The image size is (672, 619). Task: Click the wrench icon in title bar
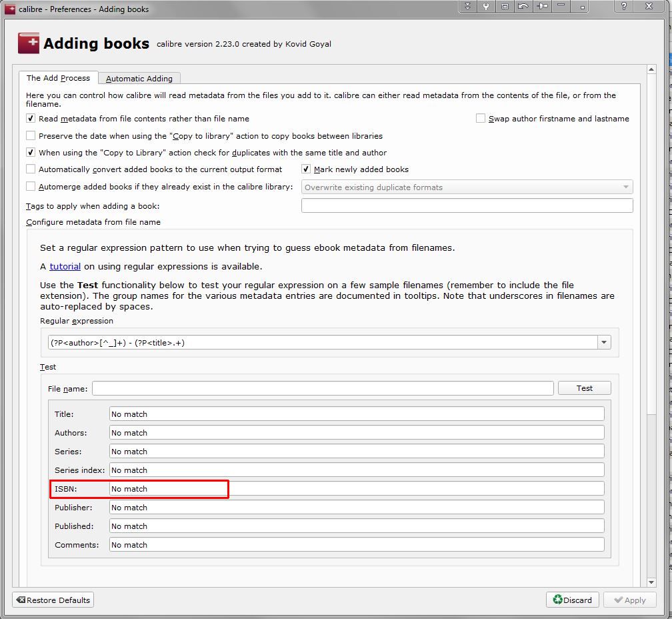click(x=486, y=7)
